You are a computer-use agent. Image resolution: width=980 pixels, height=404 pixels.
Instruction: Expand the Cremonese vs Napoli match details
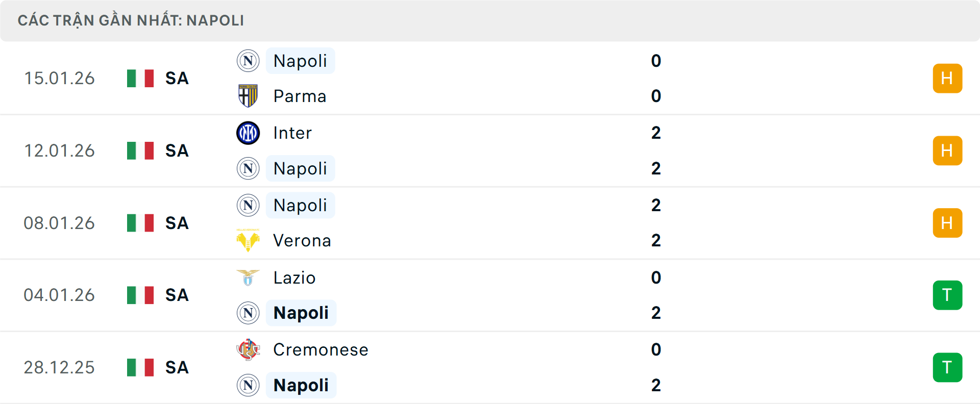[510, 367]
